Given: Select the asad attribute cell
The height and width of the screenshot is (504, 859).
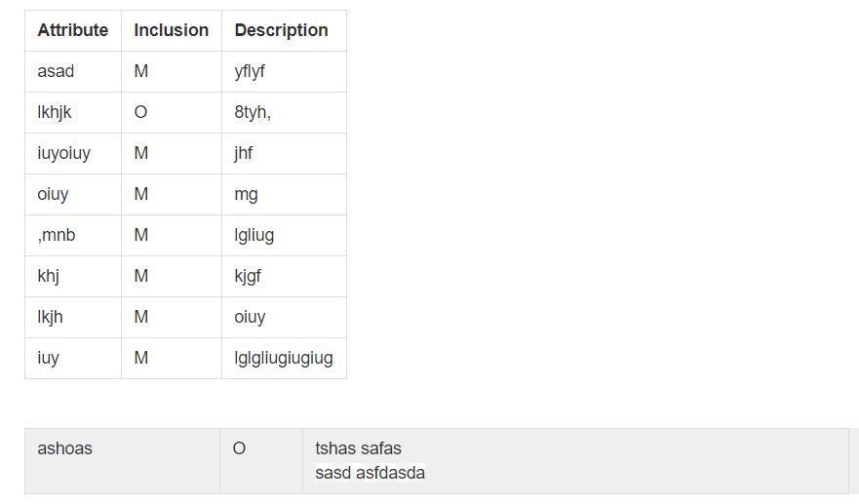Looking at the screenshot, I should pyautogui.click(x=73, y=72).
